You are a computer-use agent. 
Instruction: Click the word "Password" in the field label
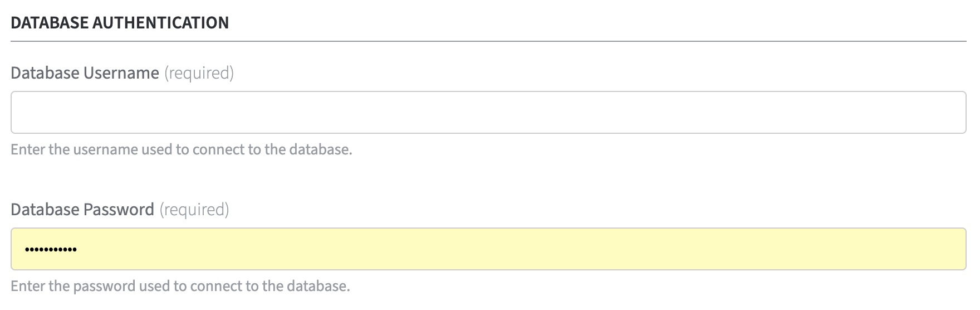pos(119,210)
